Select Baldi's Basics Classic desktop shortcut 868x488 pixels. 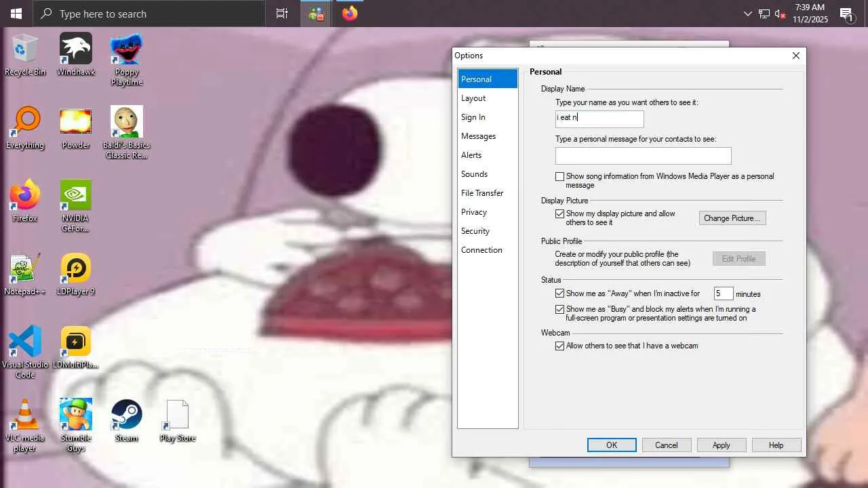pos(127,133)
